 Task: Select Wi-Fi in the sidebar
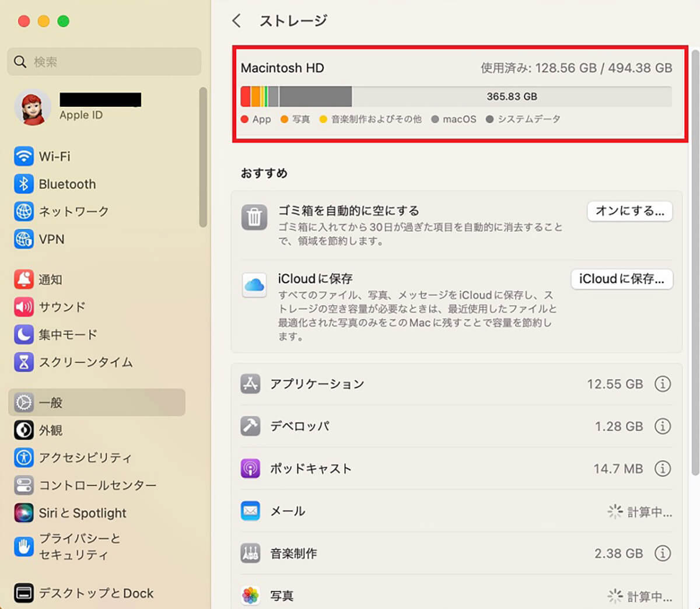click(98, 156)
